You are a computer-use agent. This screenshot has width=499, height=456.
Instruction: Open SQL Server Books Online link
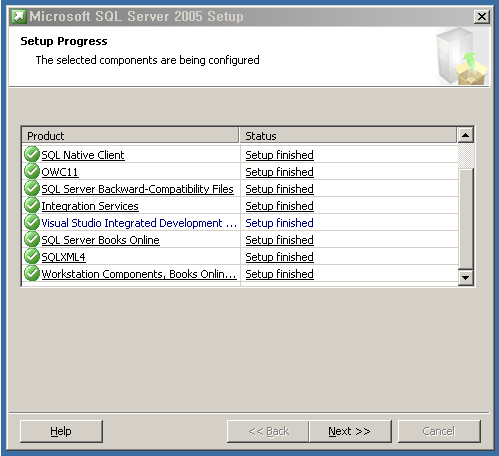point(101,240)
